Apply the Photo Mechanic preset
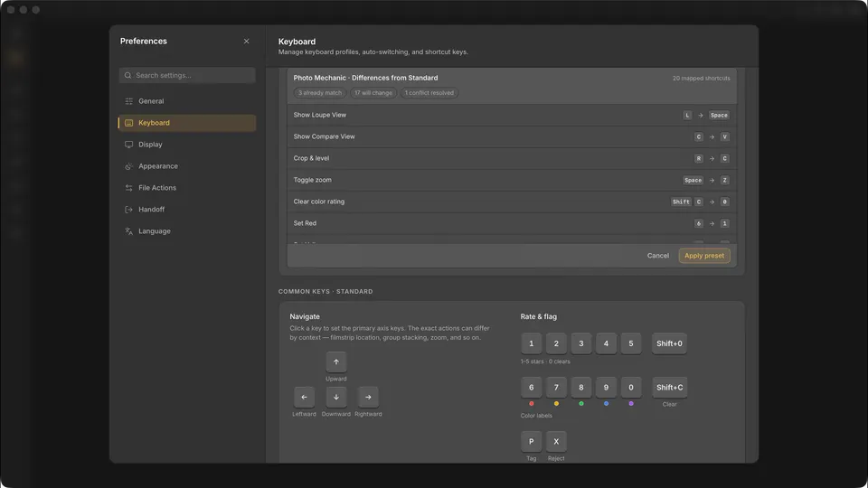The height and width of the screenshot is (488, 868). [704, 256]
